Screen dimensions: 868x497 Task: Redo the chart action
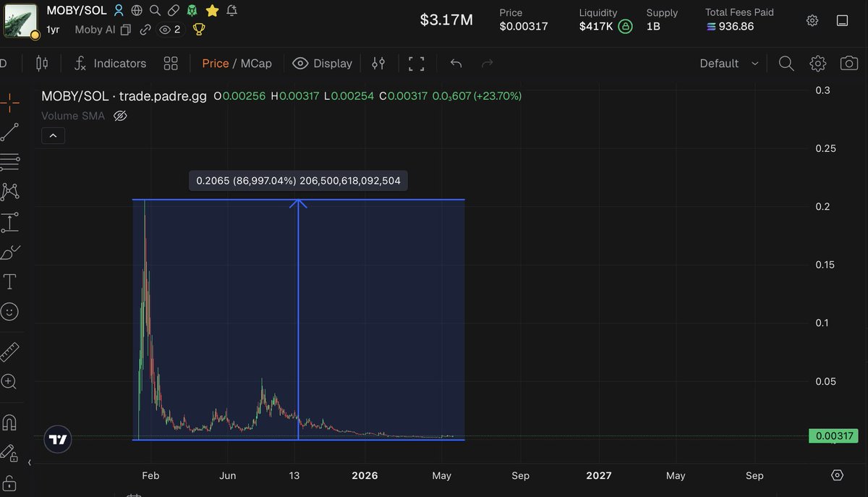click(488, 64)
